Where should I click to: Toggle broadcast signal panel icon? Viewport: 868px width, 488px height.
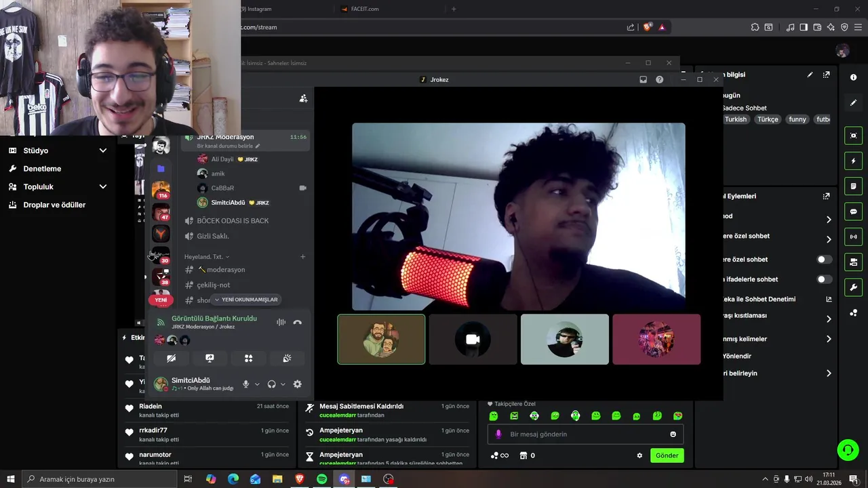pos(853,237)
